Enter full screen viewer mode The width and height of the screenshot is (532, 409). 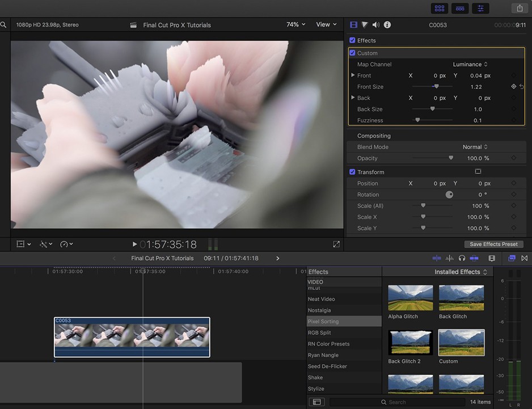336,244
